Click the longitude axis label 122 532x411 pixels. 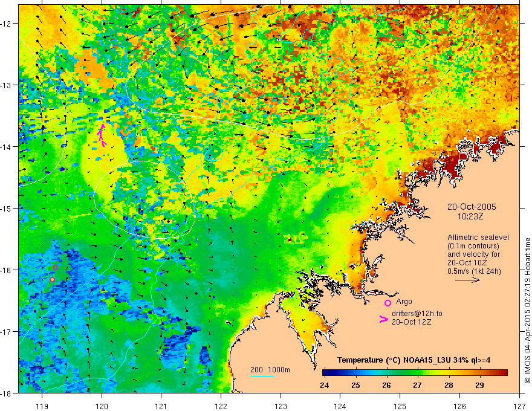(x=221, y=406)
